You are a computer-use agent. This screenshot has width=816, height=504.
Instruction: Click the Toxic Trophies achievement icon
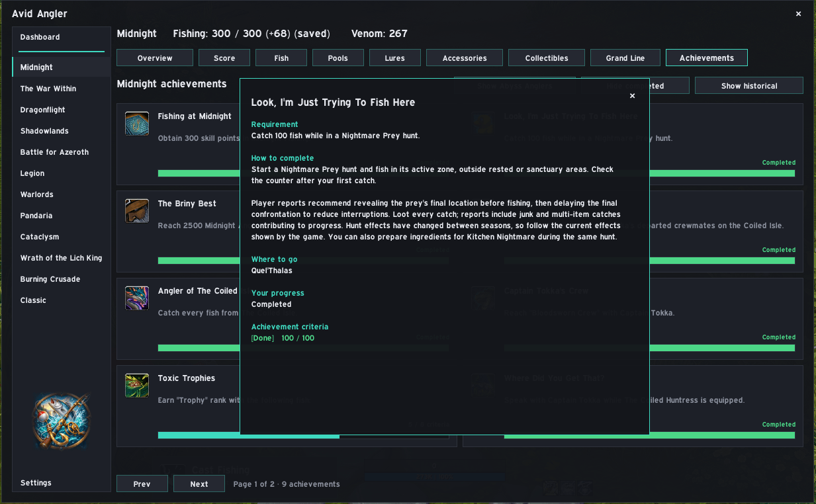coord(137,386)
